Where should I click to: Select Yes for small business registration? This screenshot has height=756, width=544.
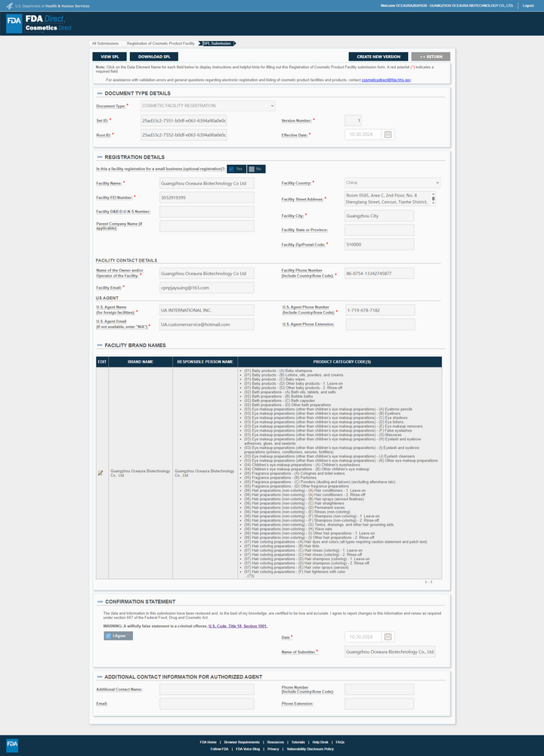point(236,169)
